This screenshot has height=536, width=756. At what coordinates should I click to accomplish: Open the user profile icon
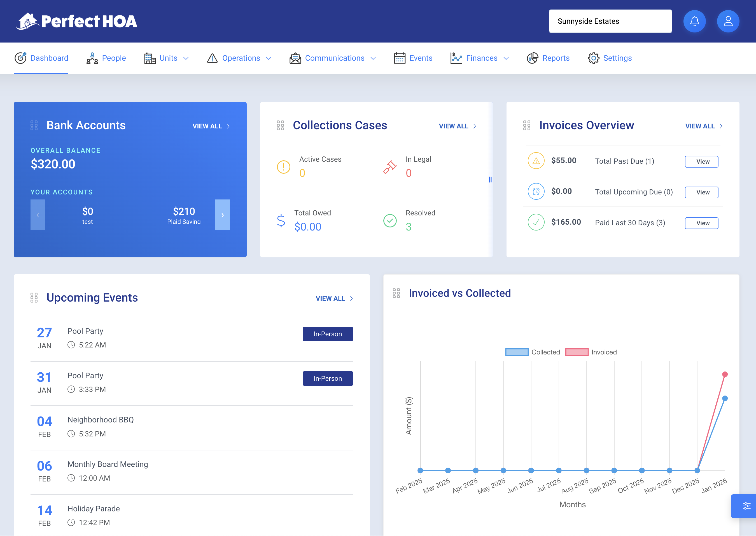728,21
